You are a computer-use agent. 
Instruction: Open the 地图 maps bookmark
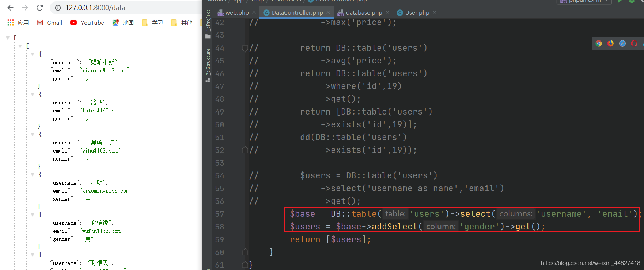123,23
